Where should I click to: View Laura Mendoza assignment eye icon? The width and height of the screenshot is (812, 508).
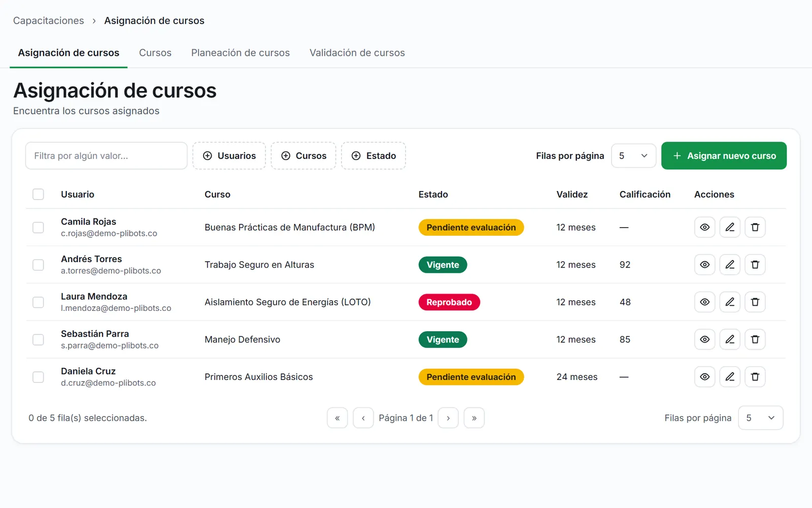[x=704, y=302]
